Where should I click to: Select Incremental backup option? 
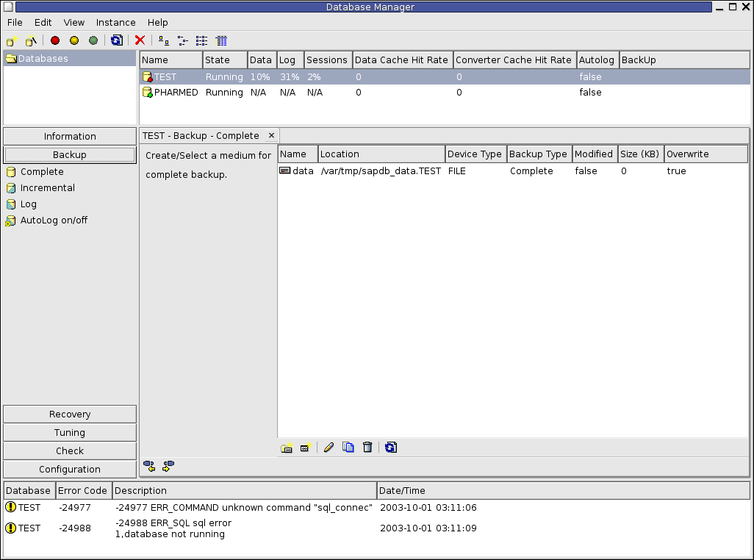pyautogui.click(x=47, y=188)
